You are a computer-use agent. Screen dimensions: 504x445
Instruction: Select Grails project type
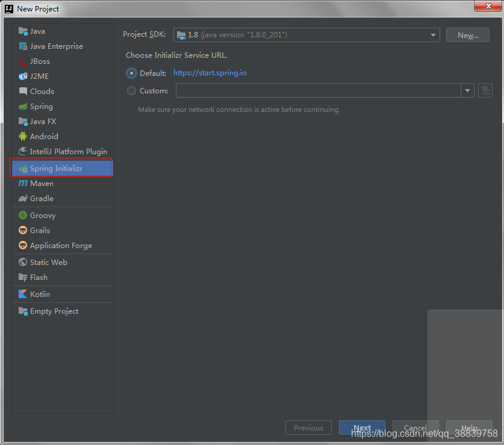click(x=40, y=230)
